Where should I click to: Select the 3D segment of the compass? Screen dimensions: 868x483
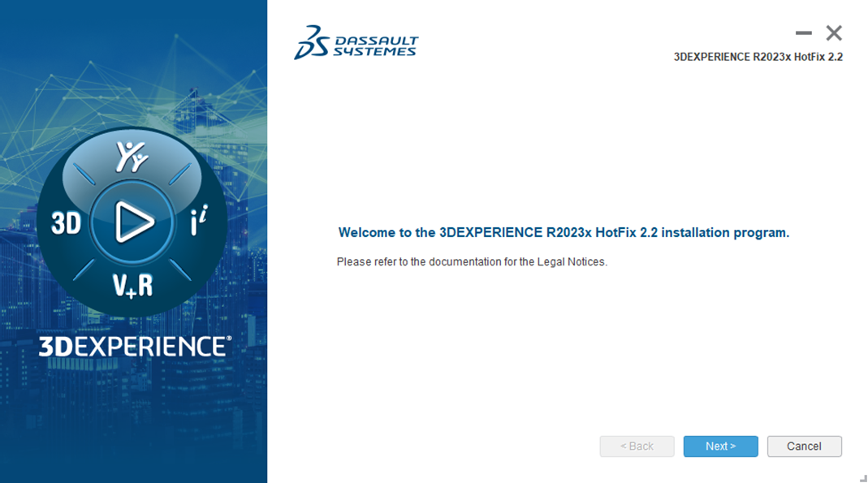(67, 222)
